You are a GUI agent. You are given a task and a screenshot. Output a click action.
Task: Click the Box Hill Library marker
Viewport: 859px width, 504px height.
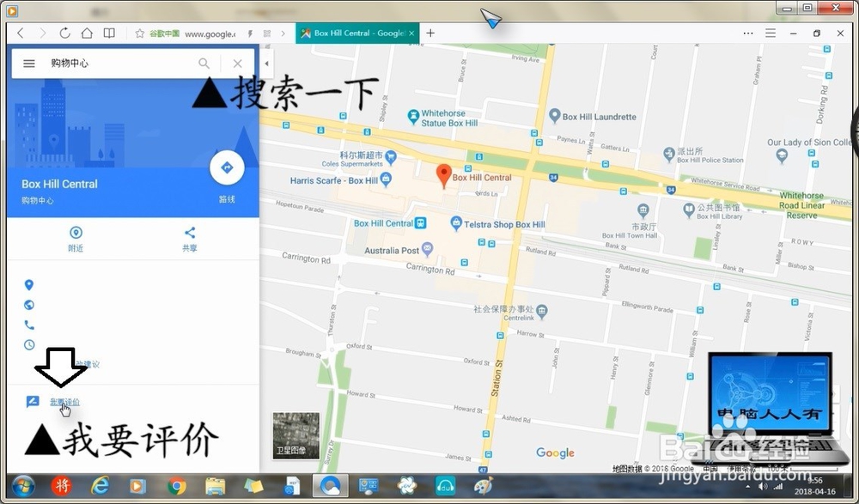(x=689, y=209)
